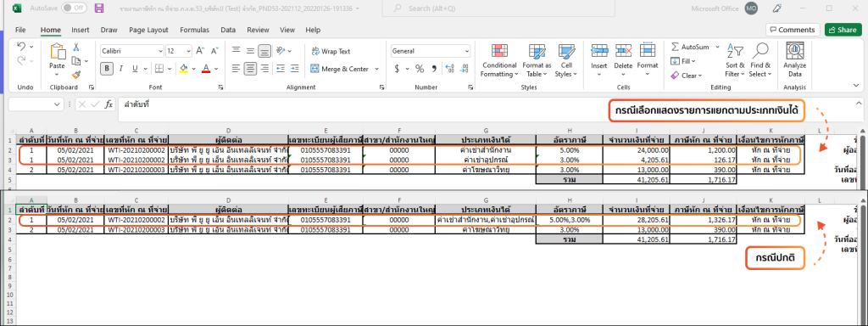Click the AutoSum button
Screen dimensions: 868x326
tap(690, 48)
